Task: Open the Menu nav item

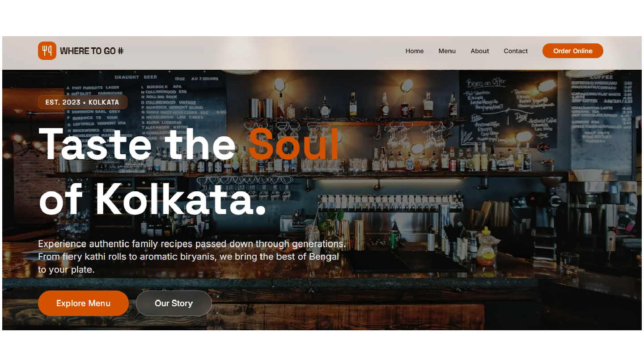Action: [447, 51]
